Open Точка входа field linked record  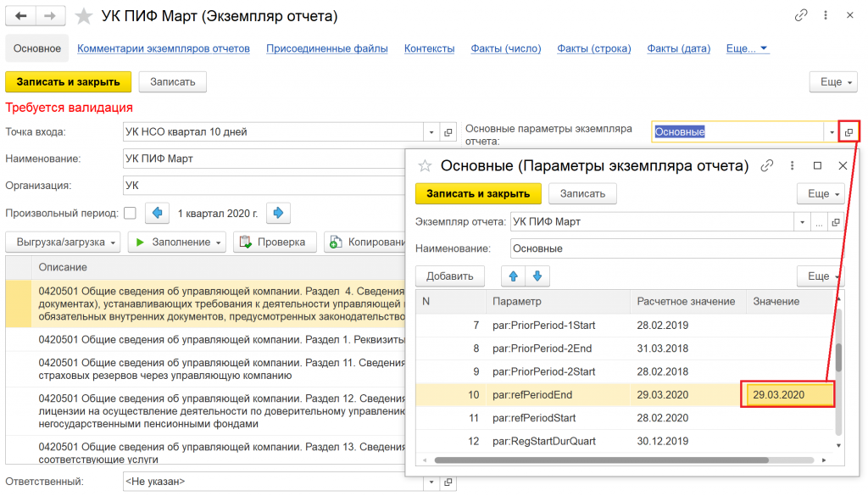(x=448, y=132)
